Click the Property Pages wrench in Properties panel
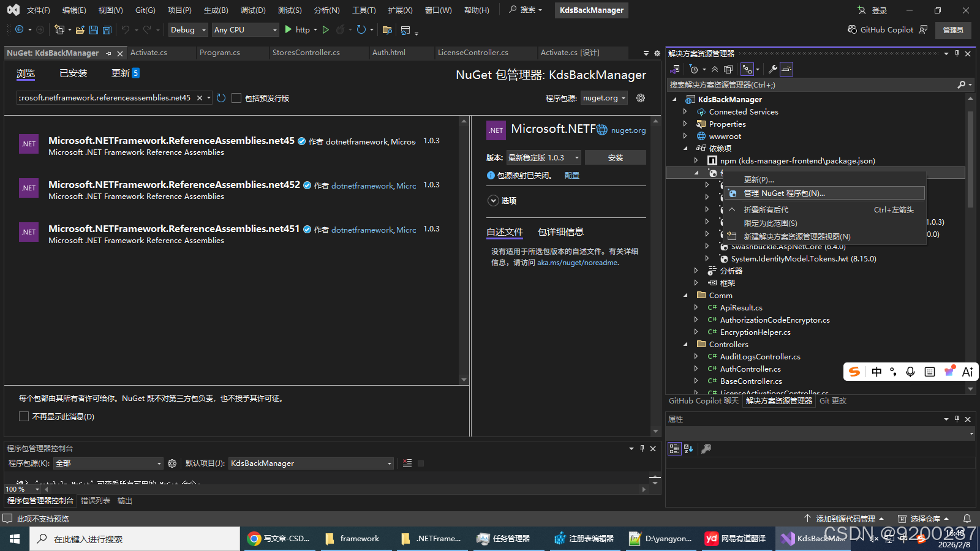The height and width of the screenshot is (551, 980). 706,449
